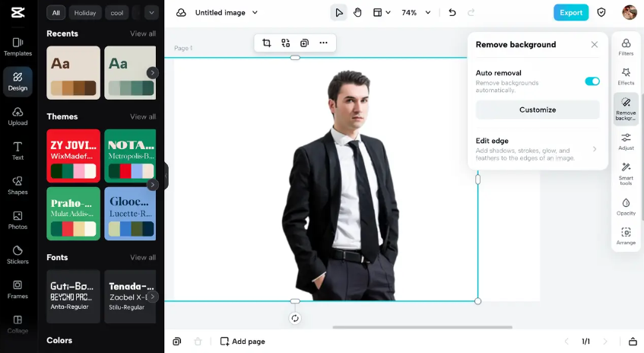Apply the ZY JOVI red theme thumbnail
The width and height of the screenshot is (644, 353).
pyautogui.click(x=73, y=155)
